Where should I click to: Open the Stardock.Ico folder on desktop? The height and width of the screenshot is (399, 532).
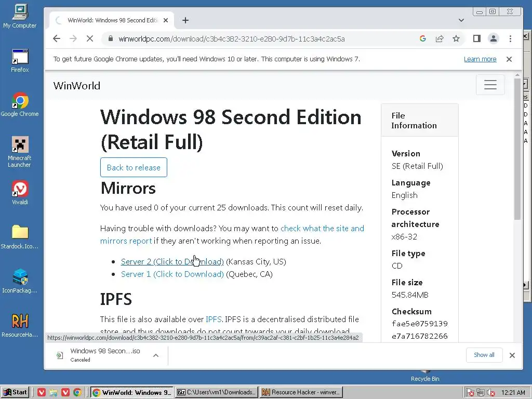[20, 237]
